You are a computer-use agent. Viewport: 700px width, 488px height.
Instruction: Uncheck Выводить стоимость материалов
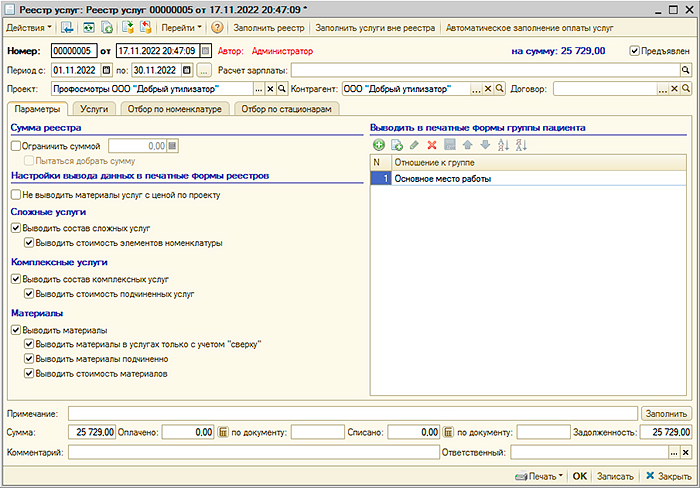(x=29, y=374)
